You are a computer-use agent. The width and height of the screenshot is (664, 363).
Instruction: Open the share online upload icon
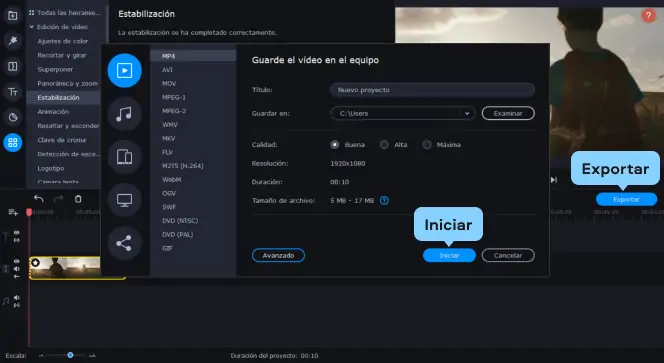tap(124, 243)
